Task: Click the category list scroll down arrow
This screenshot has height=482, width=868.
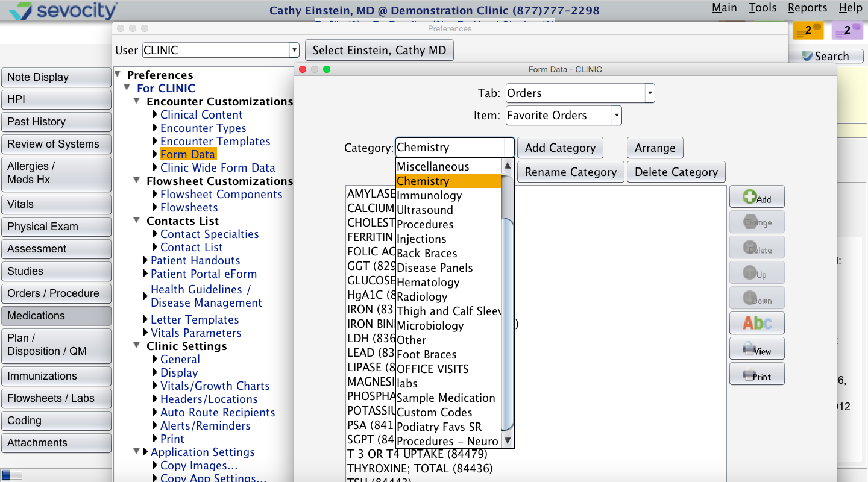Action: [508, 441]
